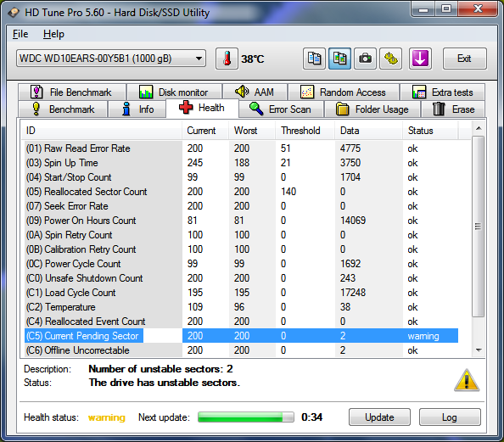Click 'The drive has unstable sectors.' status
504x442 pixels.
click(x=165, y=383)
